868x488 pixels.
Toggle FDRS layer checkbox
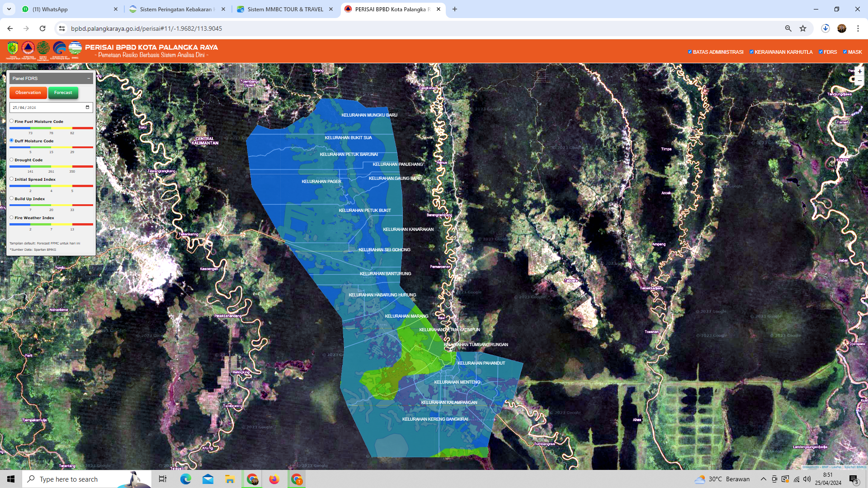pyautogui.click(x=821, y=52)
